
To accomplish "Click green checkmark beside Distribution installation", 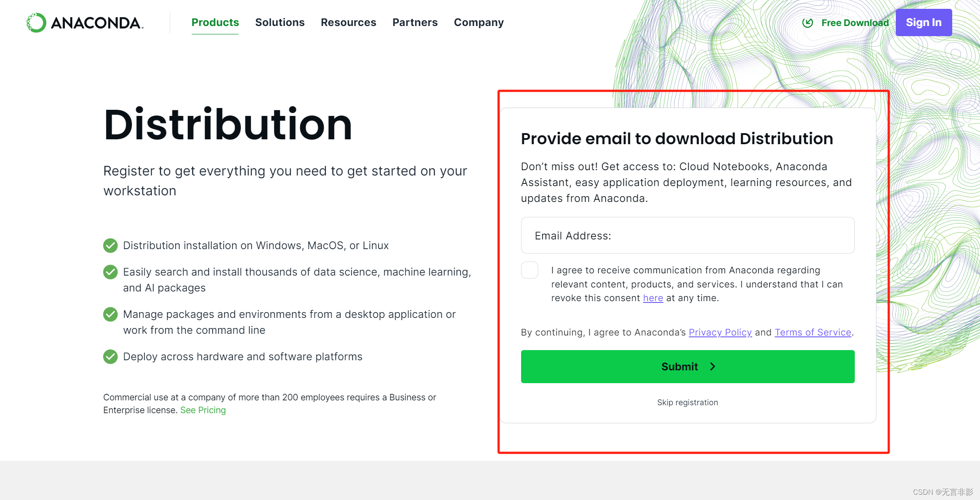I will (x=110, y=246).
